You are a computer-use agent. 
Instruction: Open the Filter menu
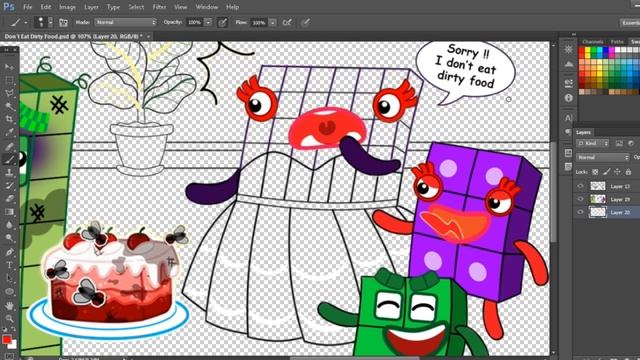(159, 7)
